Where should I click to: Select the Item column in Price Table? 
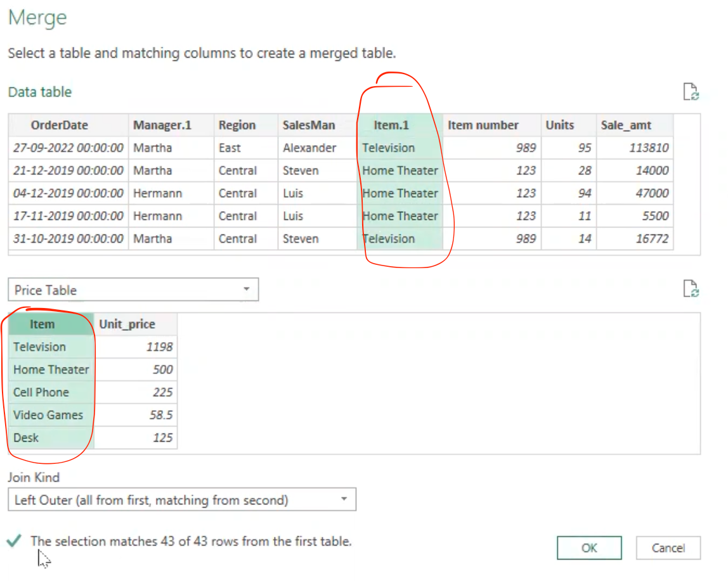pyautogui.click(x=42, y=324)
